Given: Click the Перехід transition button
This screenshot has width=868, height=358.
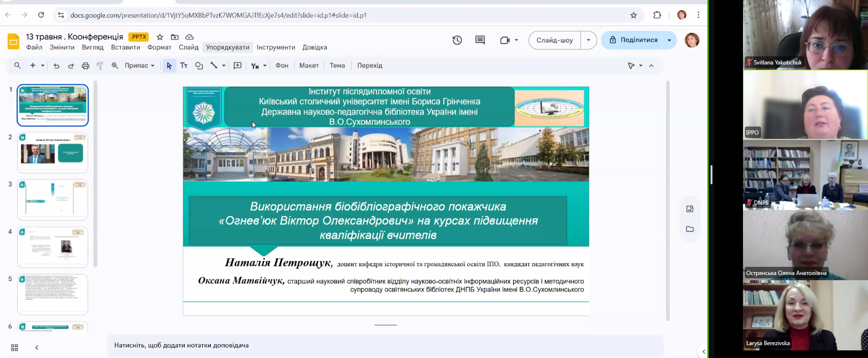Looking at the screenshot, I should coord(370,65).
